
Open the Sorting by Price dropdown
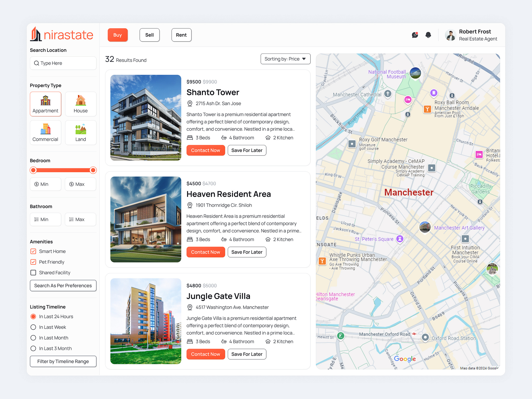[x=285, y=59]
